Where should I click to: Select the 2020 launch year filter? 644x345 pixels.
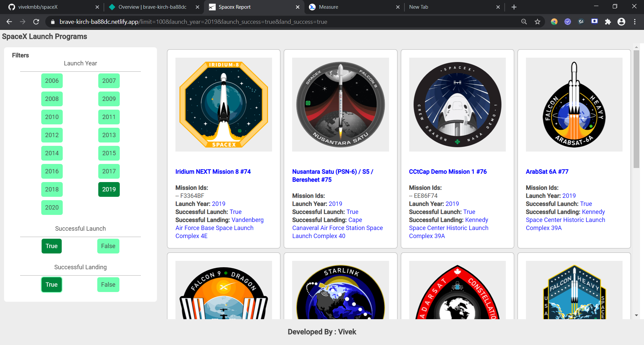[52, 208]
